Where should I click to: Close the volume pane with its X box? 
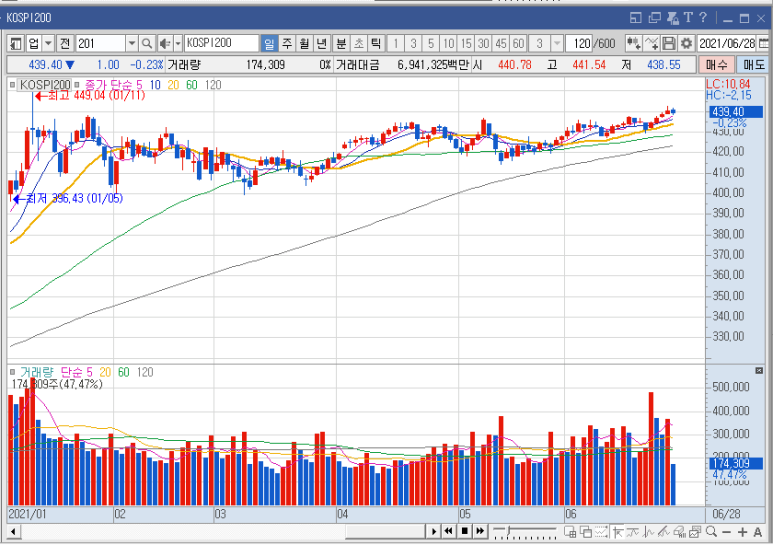[759, 371]
